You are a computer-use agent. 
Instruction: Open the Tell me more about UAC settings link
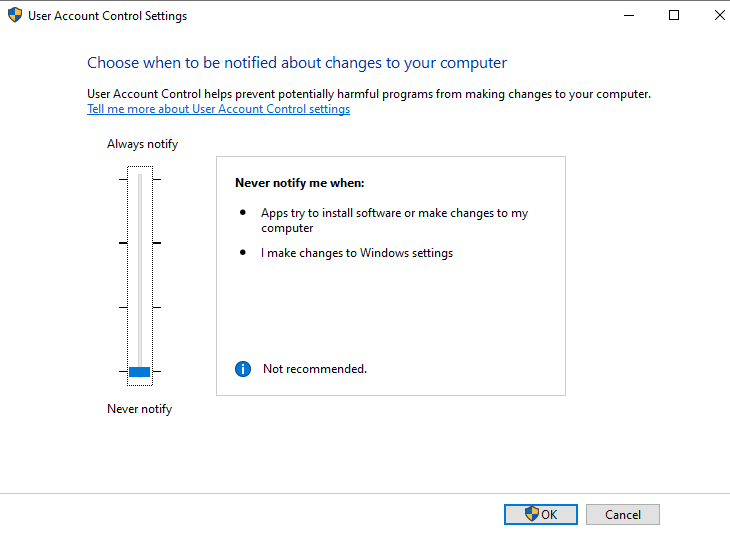[218, 109]
